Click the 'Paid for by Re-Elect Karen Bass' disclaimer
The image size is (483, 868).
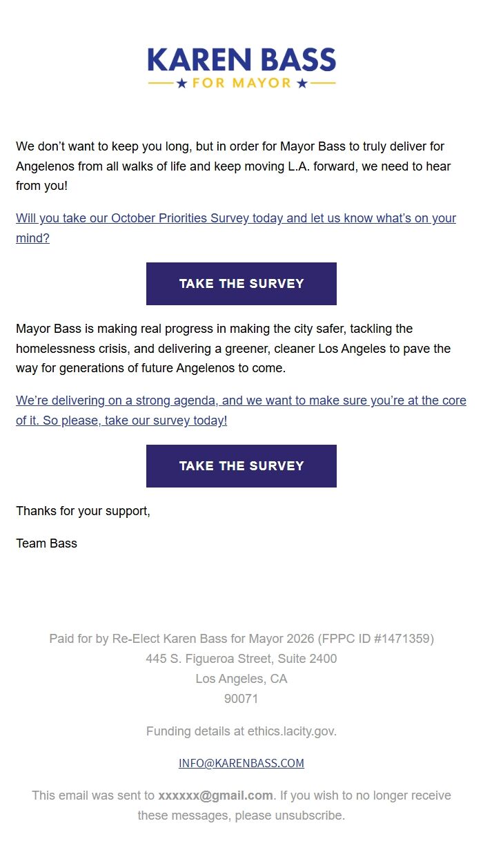pos(241,639)
